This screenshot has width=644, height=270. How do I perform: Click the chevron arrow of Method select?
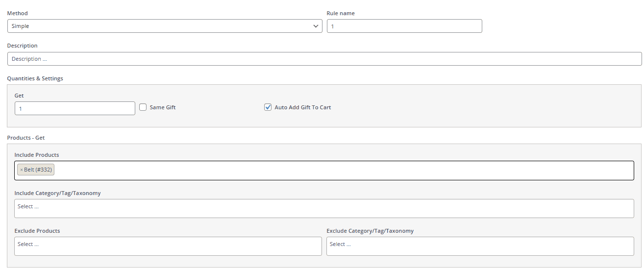pos(316,26)
